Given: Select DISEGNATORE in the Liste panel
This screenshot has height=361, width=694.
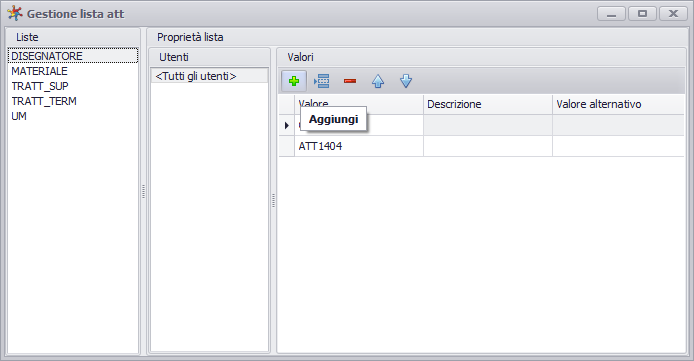Looking at the screenshot, I should click(73, 56).
